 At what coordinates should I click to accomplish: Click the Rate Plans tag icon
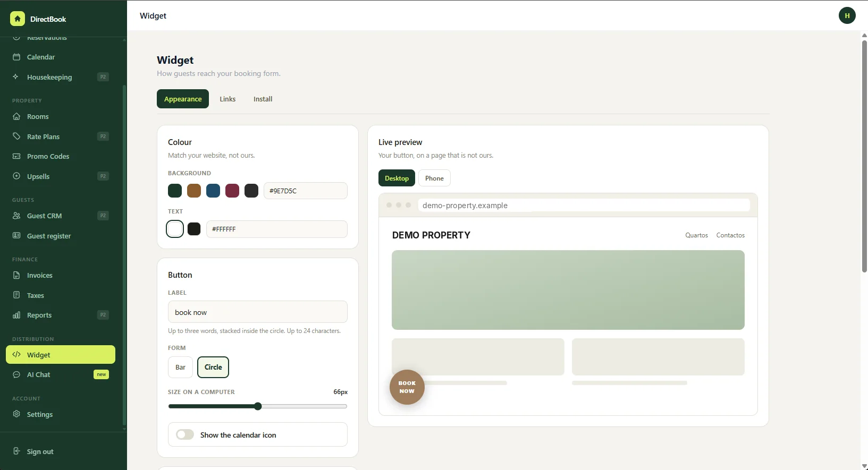coord(16,136)
